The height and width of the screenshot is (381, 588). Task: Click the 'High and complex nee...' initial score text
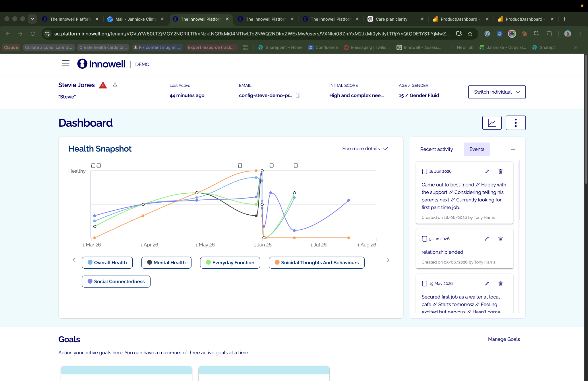click(356, 95)
